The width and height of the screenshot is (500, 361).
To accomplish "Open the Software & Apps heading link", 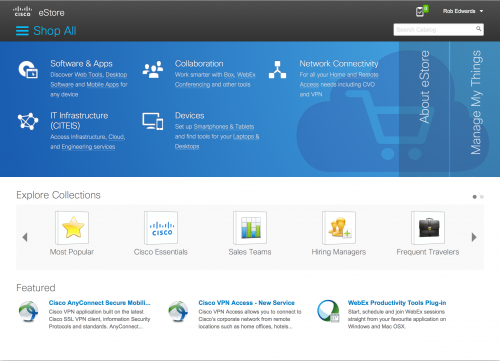I will (x=81, y=63).
